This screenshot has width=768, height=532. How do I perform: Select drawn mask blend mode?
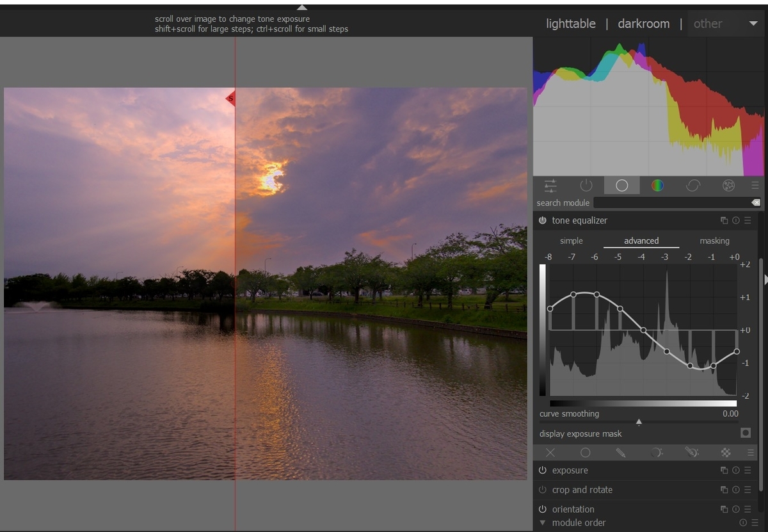(620, 453)
